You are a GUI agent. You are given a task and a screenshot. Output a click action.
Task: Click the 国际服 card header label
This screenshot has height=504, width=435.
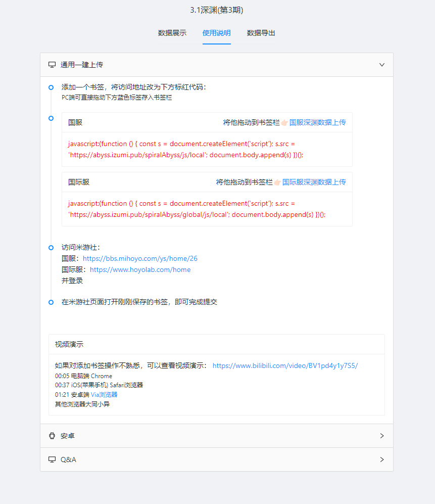[x=79, y=182]
